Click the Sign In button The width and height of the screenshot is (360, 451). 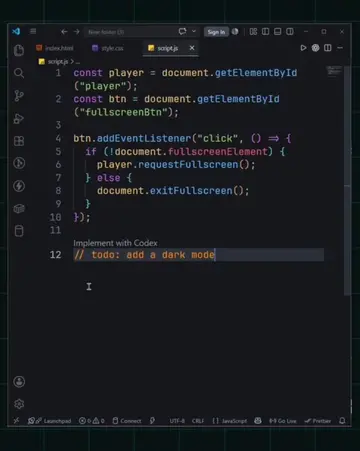(216, 32)
